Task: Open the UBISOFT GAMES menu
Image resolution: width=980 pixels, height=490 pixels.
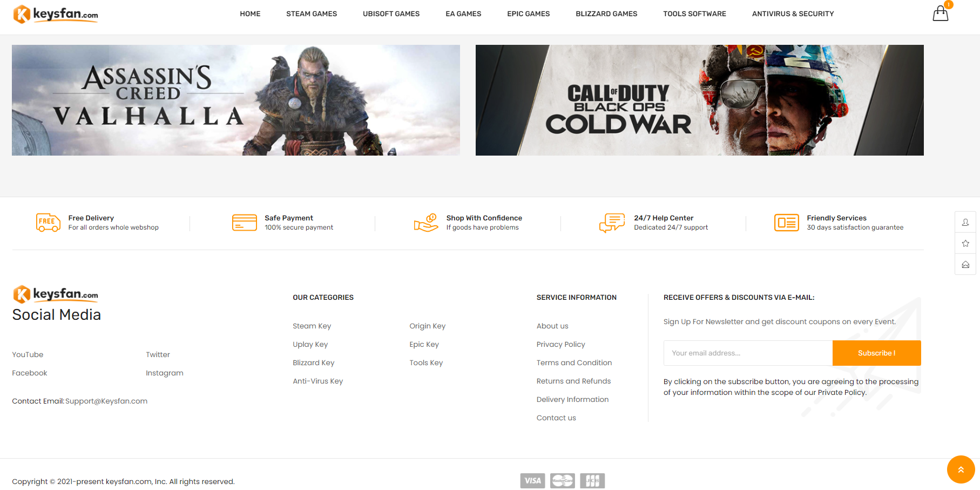Action: tap(391, 14)
